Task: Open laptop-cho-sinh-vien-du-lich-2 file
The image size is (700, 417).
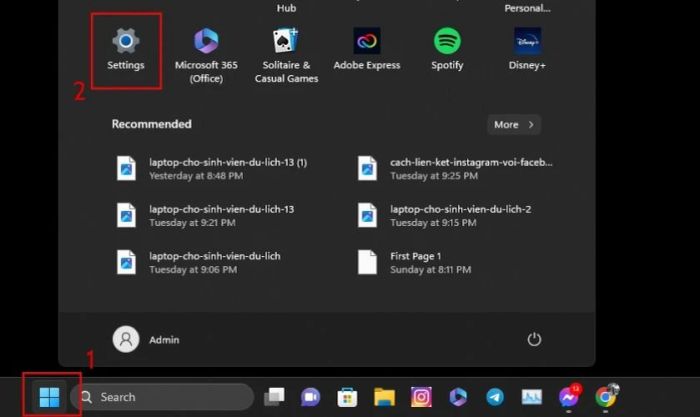Action: coord(444,216)
